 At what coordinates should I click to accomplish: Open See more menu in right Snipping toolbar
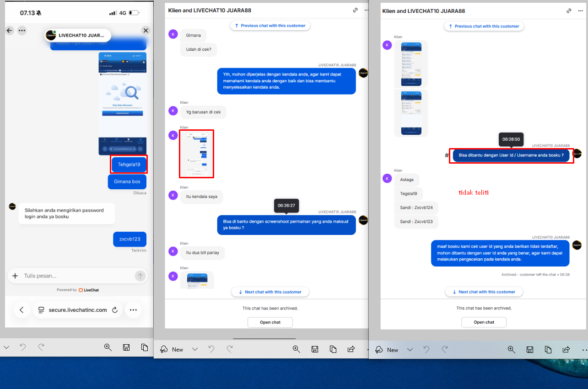(x=584, y=350)
